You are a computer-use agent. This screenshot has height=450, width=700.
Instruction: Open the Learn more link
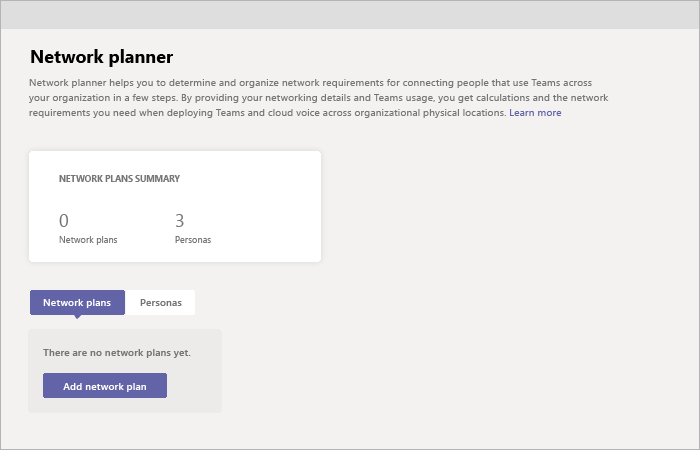click(x=535, y=113)
